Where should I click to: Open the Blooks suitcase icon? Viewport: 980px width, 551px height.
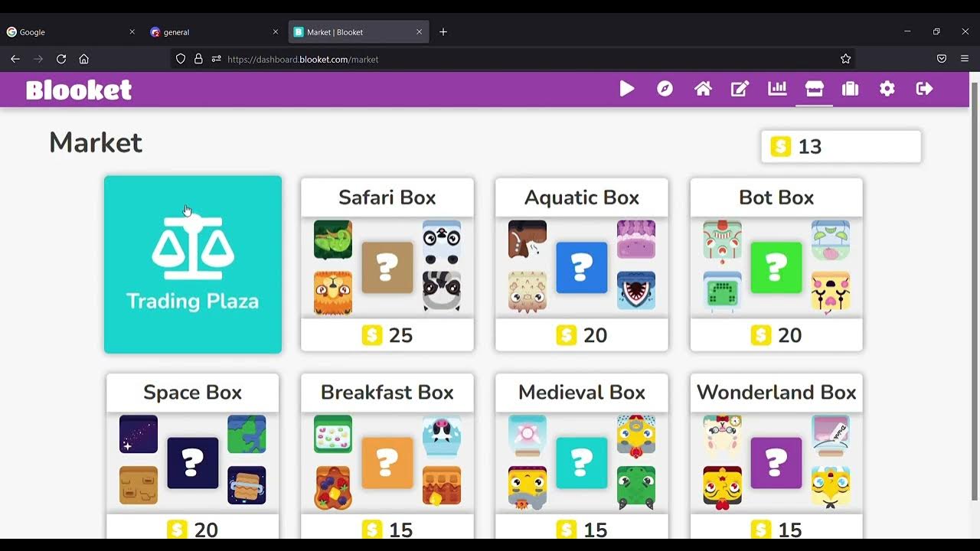point(850,89)
